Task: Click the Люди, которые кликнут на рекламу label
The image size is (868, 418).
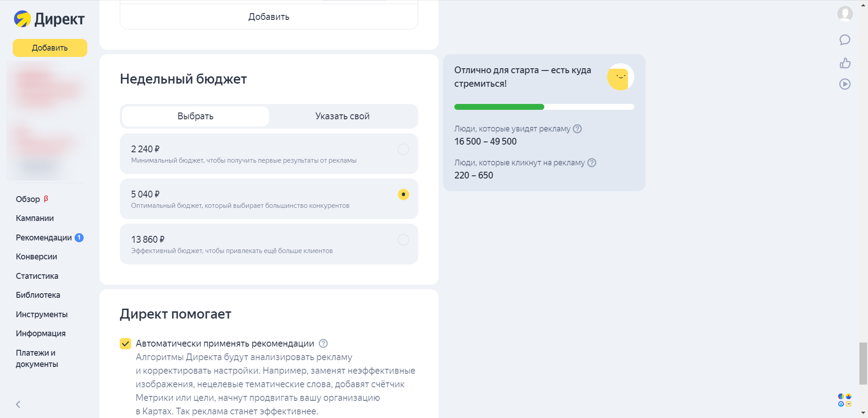Action: 519,163
